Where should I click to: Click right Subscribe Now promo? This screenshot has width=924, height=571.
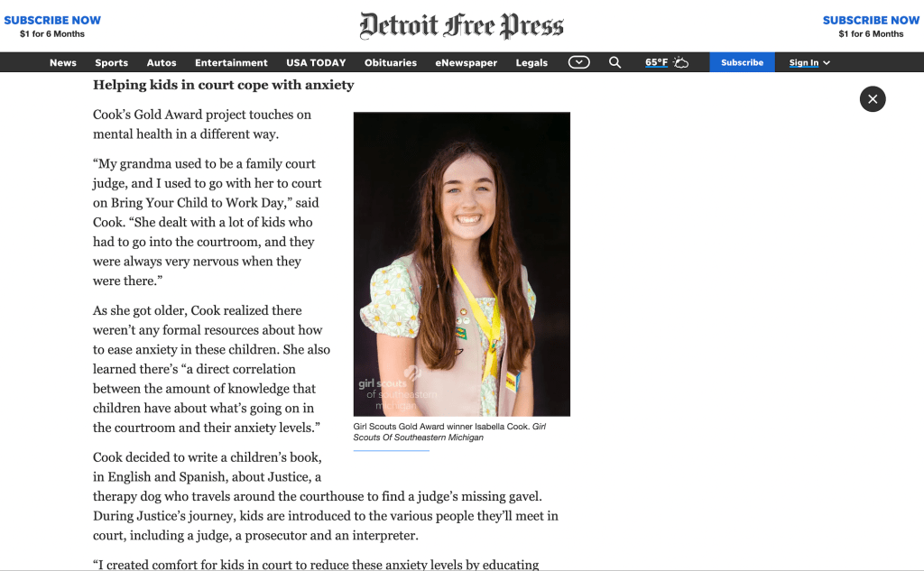click(x=871, y=26)
